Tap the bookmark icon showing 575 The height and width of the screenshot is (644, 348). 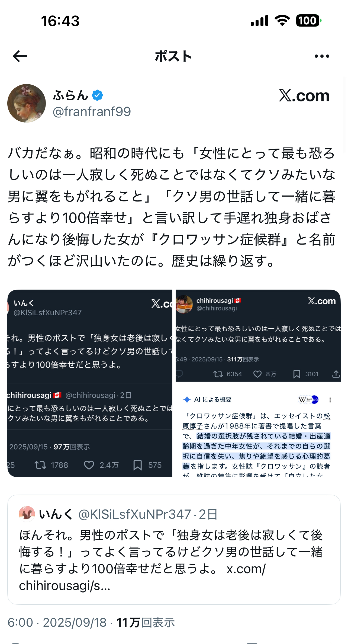click(138, 465)
